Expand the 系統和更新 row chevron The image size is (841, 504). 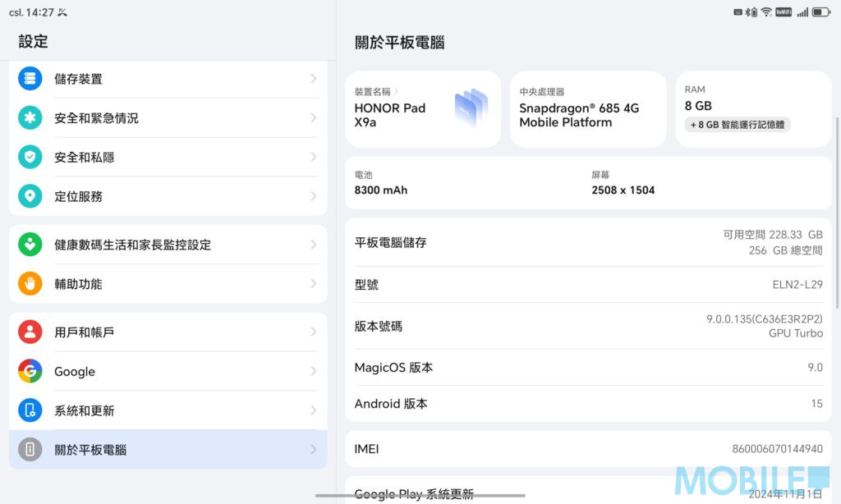(x=314, y=410)
